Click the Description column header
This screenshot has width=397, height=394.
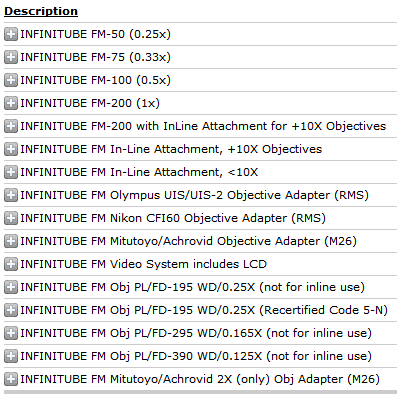[41, 11]
